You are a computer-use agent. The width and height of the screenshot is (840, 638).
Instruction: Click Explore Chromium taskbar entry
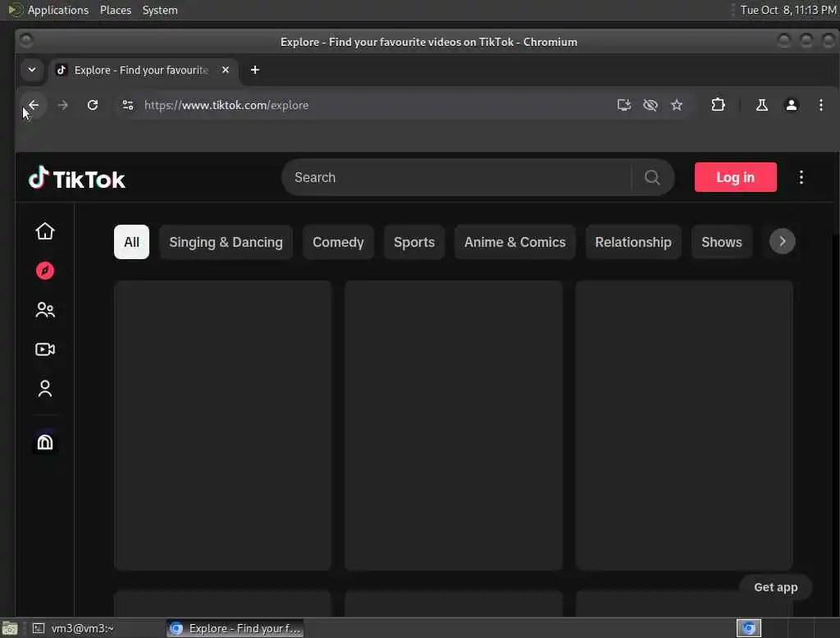pyautogui.click(x=235, y=628)
